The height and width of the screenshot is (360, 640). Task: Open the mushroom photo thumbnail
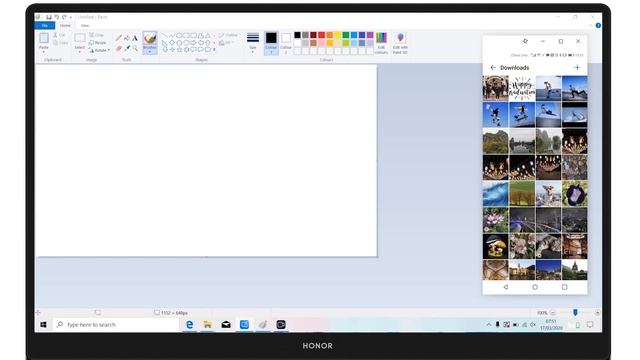495,246
